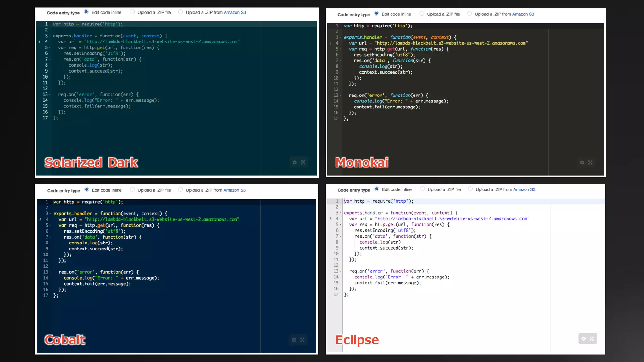Fold line 5 block in Cobalt editor

point(50,226)
